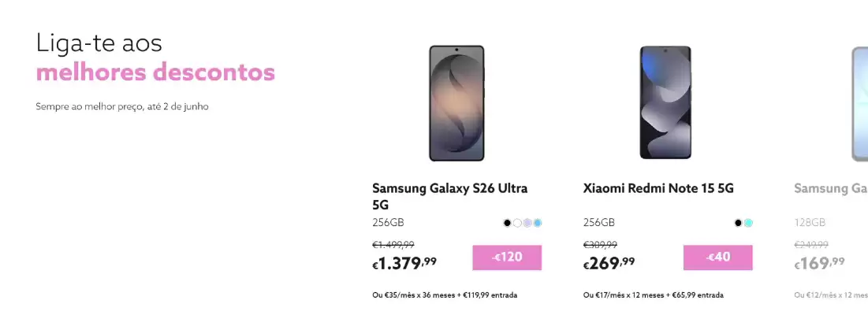Choose turquoise color for Redmi Note 15
Viewport: 868px width, 315px height.
(748, 223)
